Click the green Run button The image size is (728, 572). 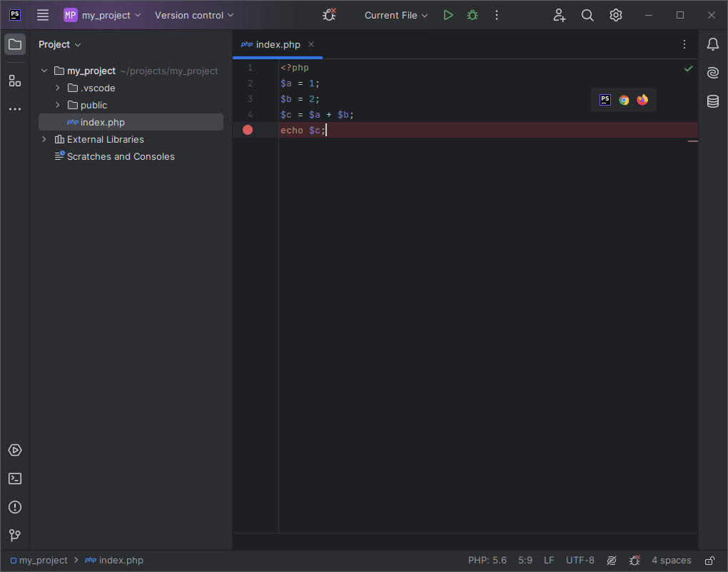tap(448, 15)
